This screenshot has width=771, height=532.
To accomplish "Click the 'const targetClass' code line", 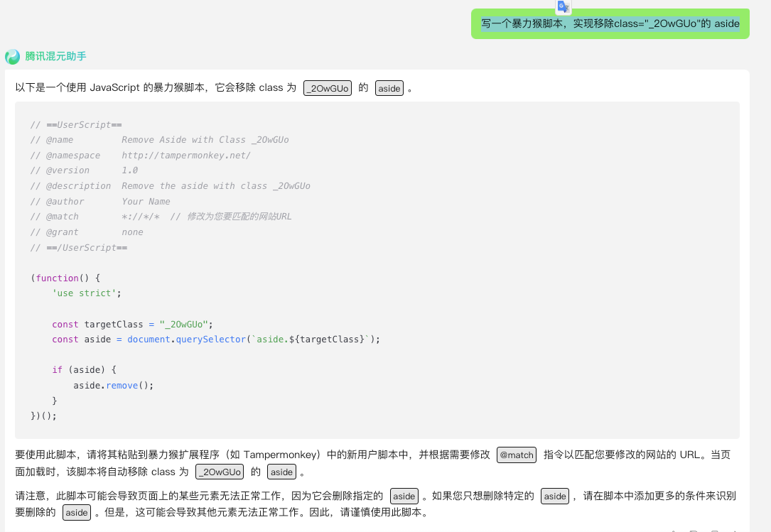I will 132,325.
